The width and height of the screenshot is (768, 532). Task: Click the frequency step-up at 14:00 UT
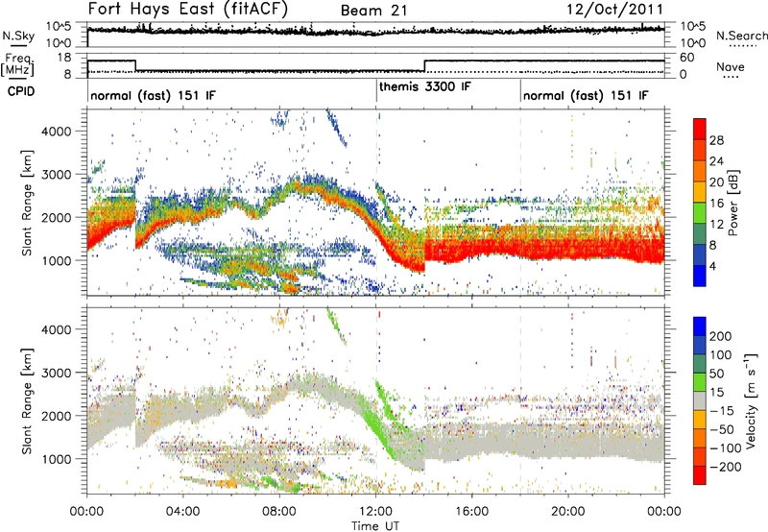pos(424,65)
